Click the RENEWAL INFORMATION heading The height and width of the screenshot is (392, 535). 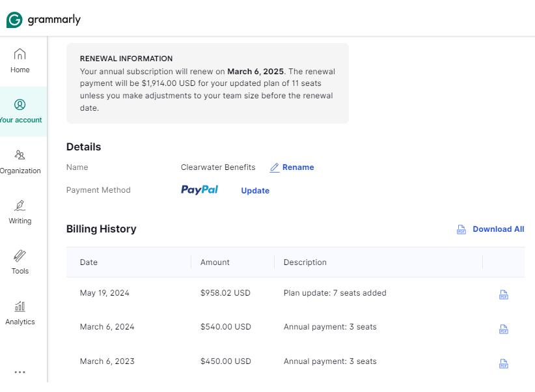coord(126,59)
